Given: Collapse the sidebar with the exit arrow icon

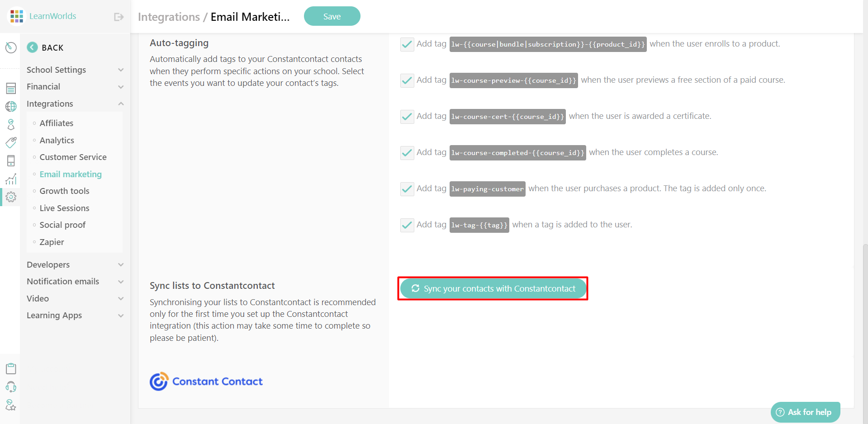Looking at the screenshot, I should point(119,16).
